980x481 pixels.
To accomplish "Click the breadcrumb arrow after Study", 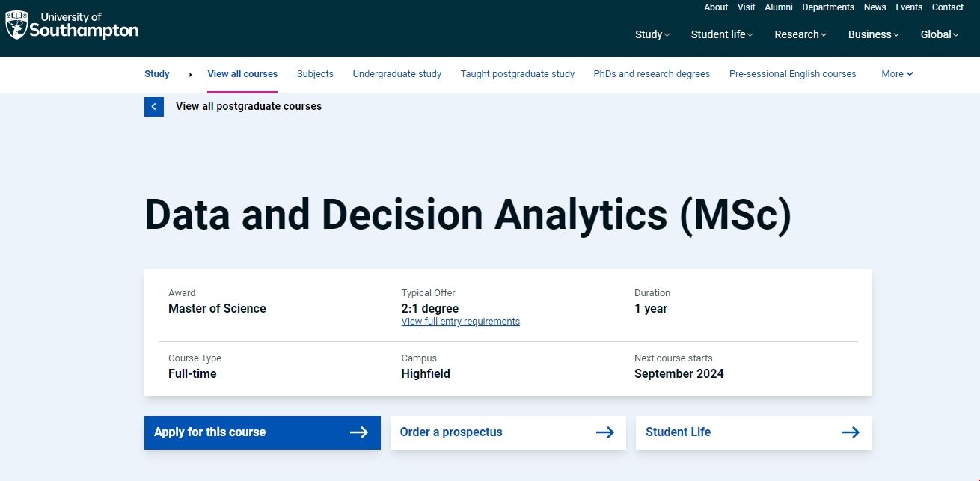I will (x=190, y=74).
